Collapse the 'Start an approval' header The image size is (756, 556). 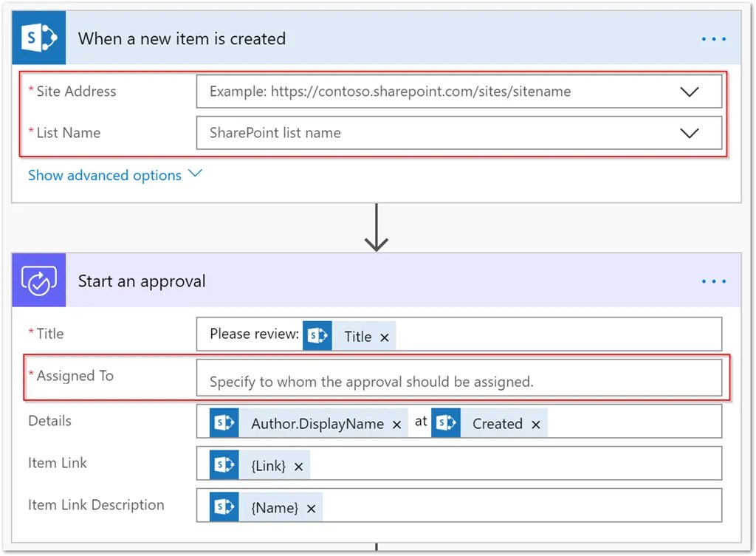[376, 280]
